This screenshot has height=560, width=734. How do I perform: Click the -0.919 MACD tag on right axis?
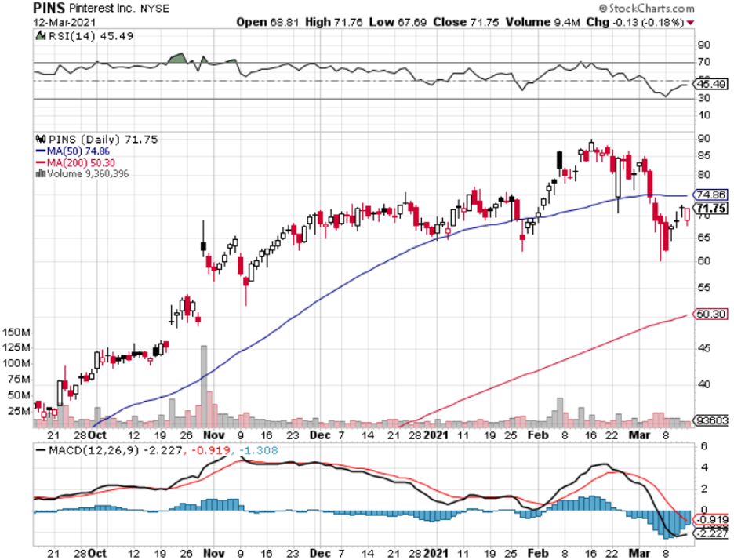[x=711, y=520]
